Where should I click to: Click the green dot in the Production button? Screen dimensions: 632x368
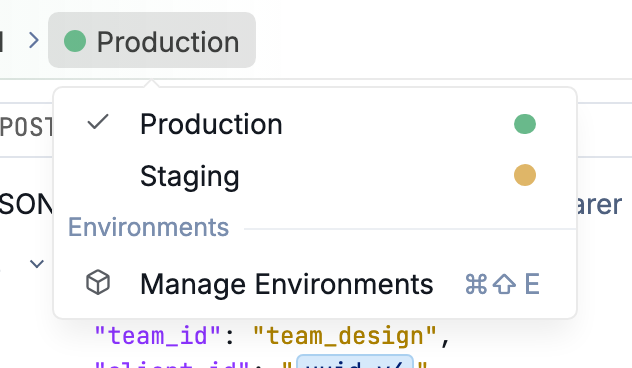coord(75,41)
